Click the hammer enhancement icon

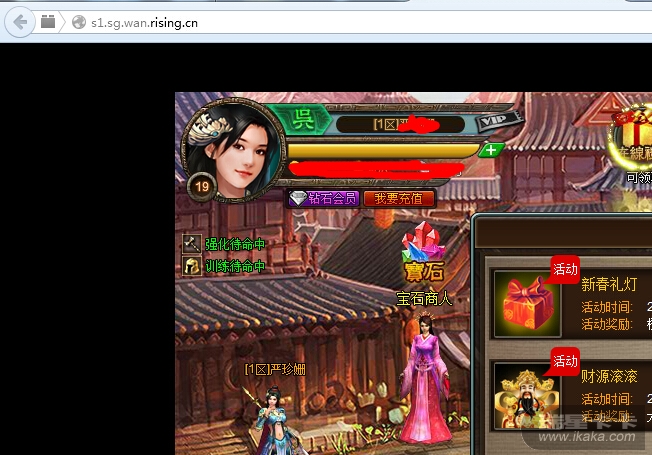coord(192,244)
